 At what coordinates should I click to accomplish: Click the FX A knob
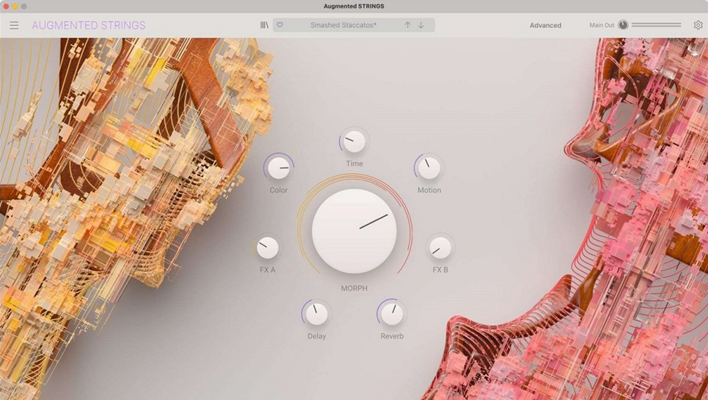(x=267, y=247)
